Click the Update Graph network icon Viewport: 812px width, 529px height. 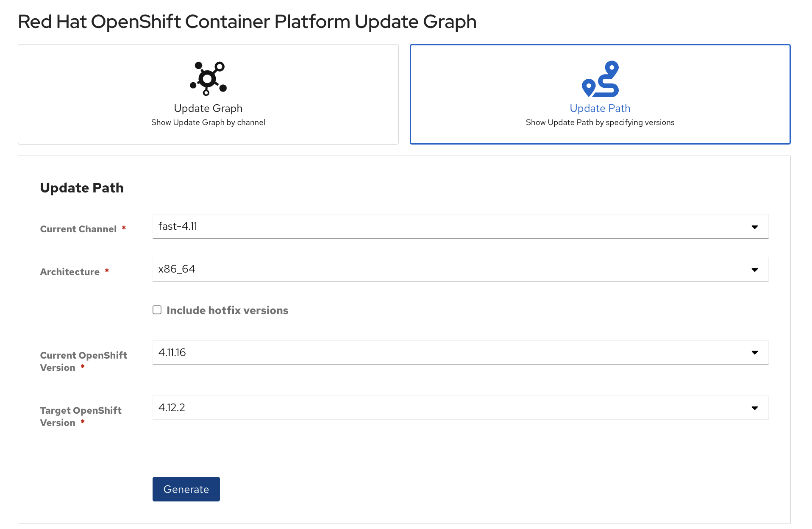point(207,78)
